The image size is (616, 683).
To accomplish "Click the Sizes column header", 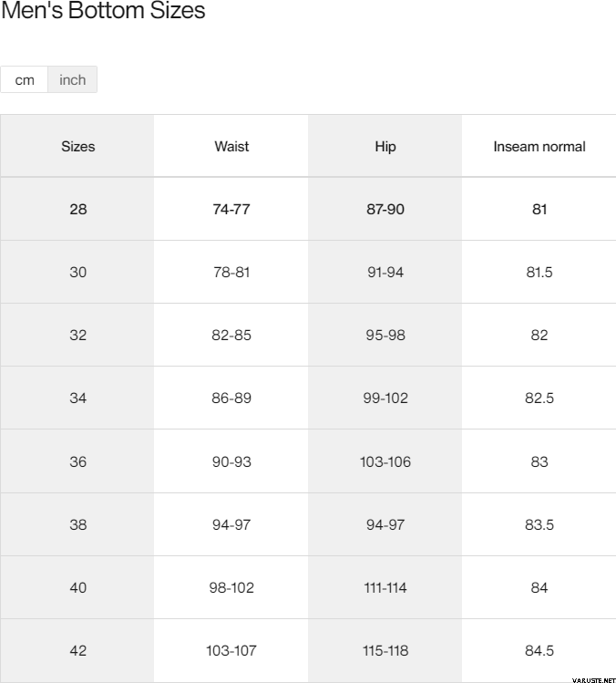I will 78,146.
